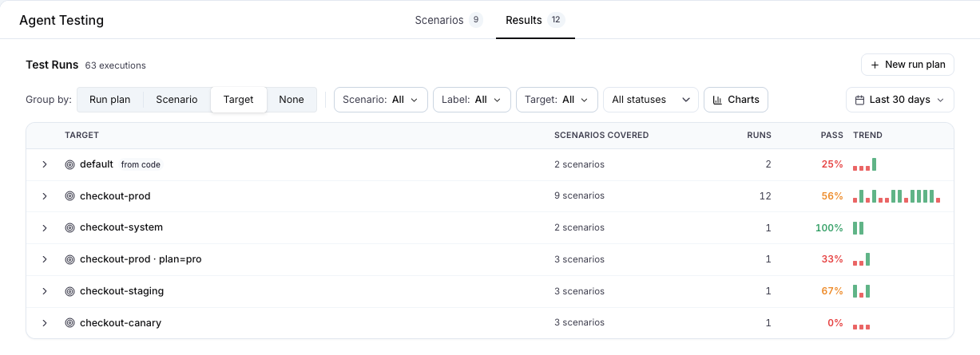Click the 56% pass rate value

pos(832,196)
